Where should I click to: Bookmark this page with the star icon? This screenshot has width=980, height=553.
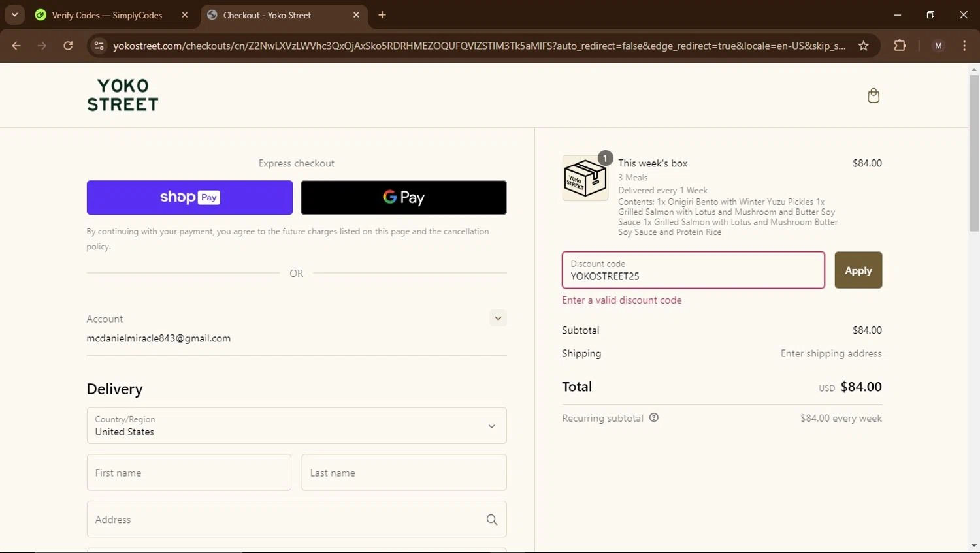point(864,46)
